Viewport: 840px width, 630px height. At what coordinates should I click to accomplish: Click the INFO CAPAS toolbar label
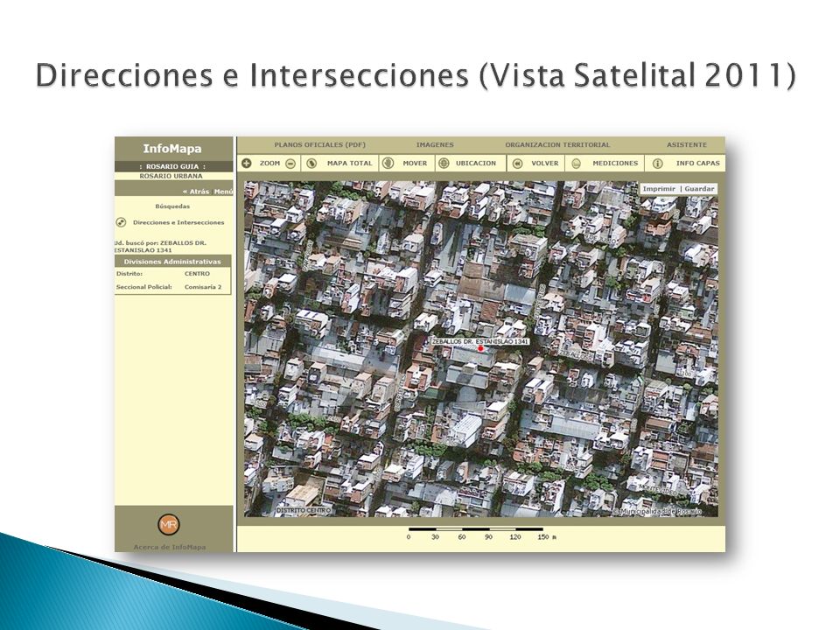pyautogui.click(x=698, y=164)
